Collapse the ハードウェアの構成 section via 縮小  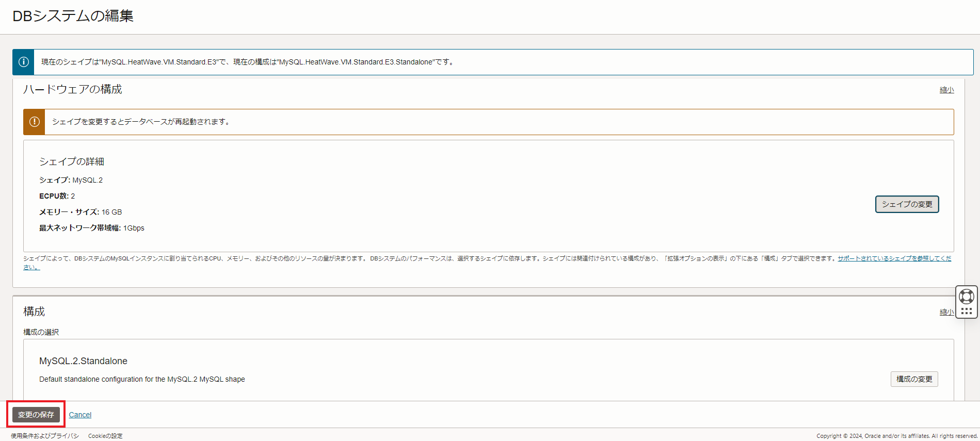click(x=946, y=90)
